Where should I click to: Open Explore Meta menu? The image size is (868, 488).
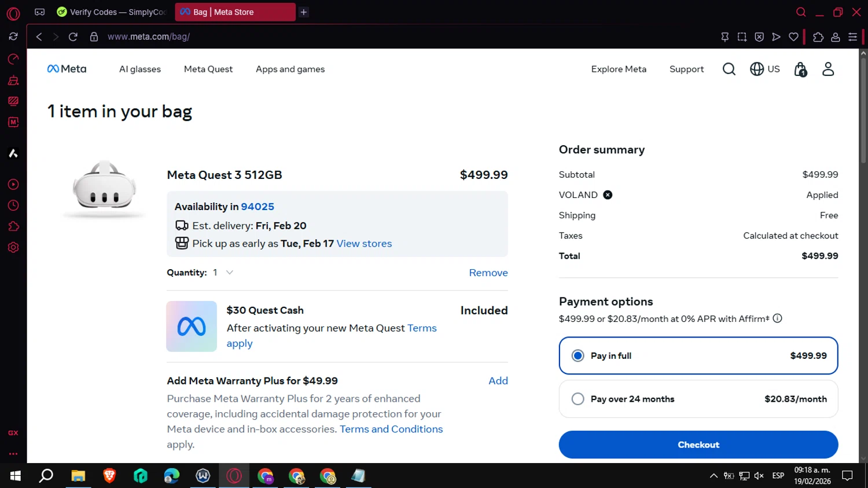point(619,69)
